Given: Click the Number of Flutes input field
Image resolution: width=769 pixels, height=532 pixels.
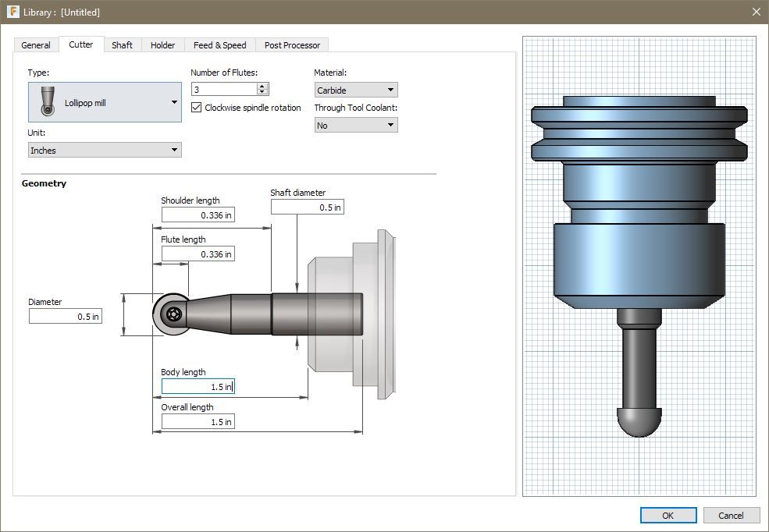Looking at the screenshot, I should pos(224,89).
